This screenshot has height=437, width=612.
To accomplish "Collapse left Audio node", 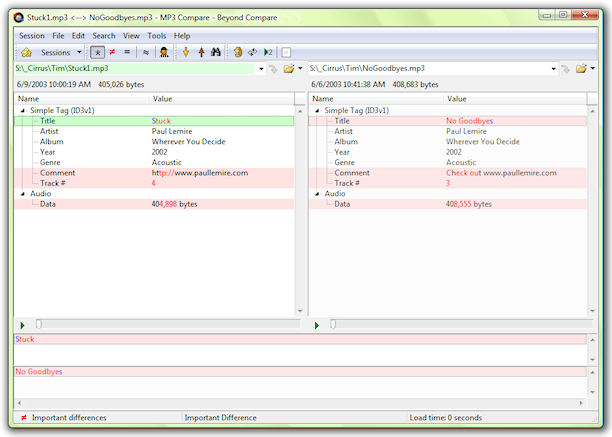I will coord(23,194).
